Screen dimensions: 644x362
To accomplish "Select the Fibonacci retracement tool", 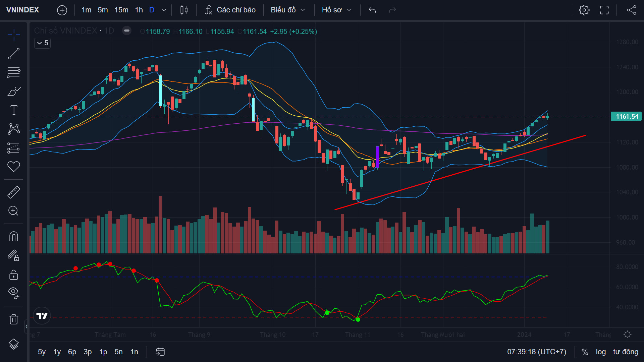I will (14, 72).
